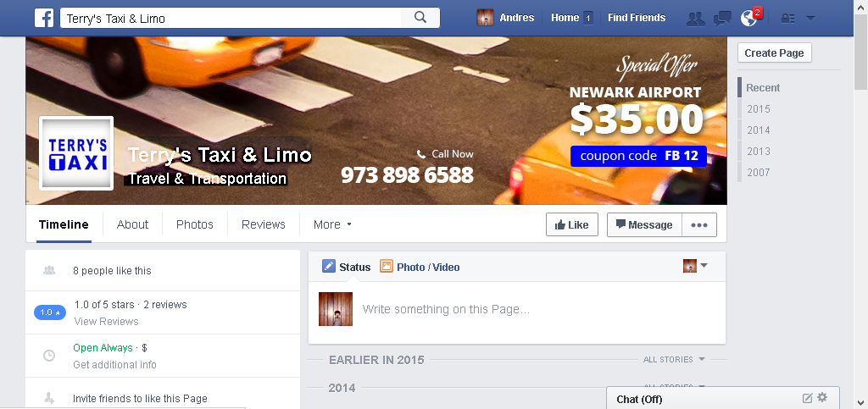
Task: Jump to 2015 in timeline navigator
Action: point(759,109)
